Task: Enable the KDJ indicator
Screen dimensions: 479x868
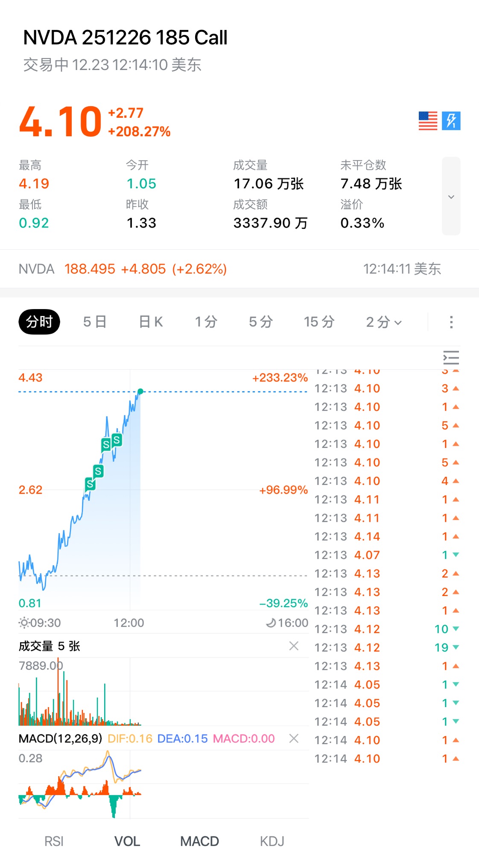Action: (272, 841)
